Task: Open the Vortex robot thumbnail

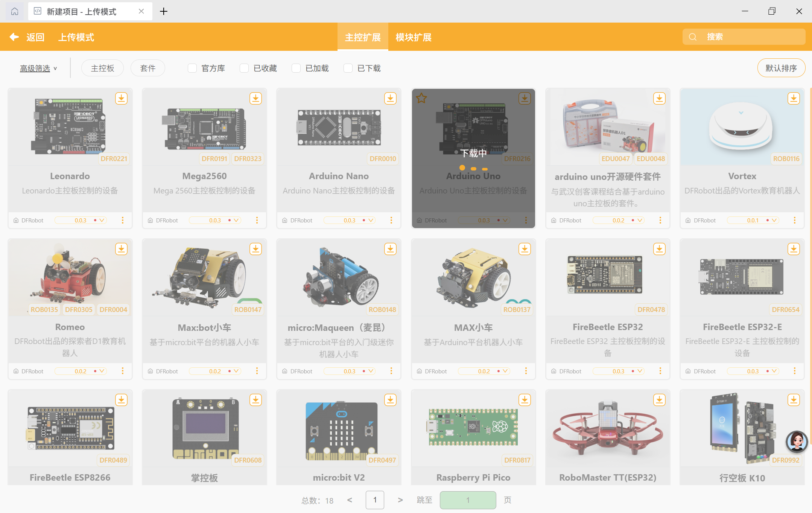Action: 741,128
